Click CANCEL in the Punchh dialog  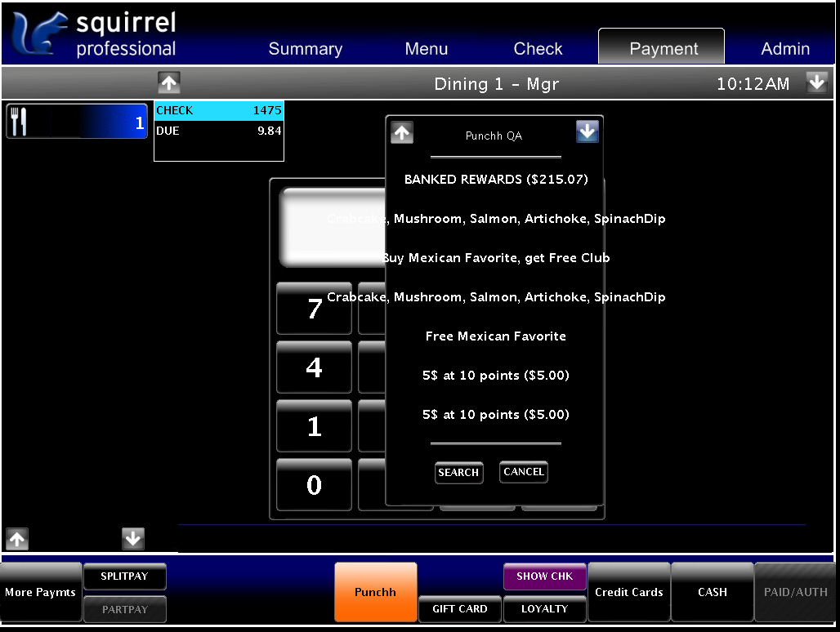[x=524, y=472]
